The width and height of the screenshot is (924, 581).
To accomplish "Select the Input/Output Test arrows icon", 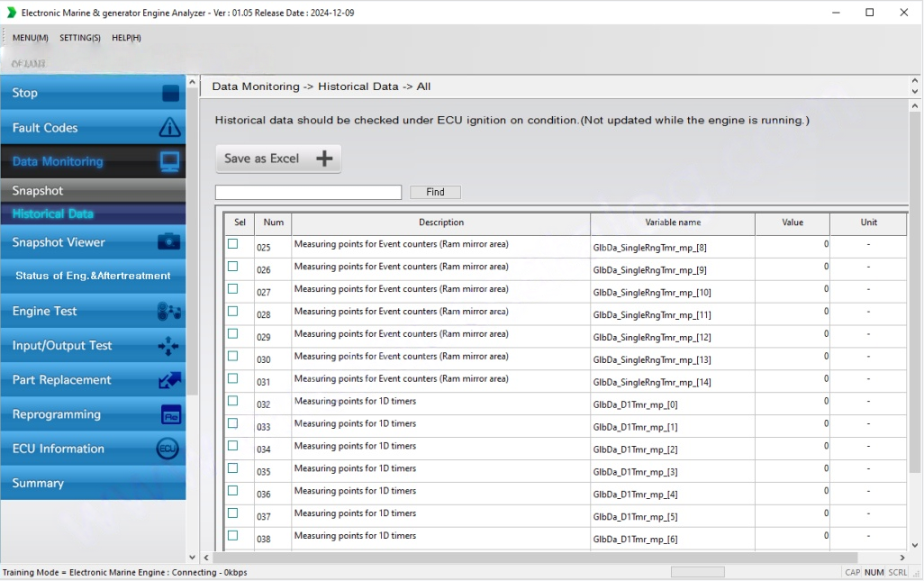I will click(x=168, y=346).
